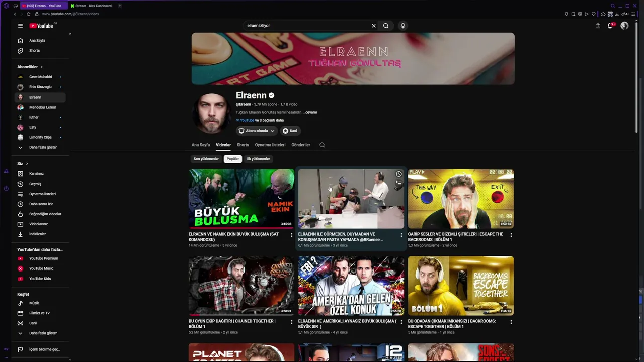The width and height of the screenshot is (644, 362).
Task: Open the notifications bell
Action: click(610, 26)
